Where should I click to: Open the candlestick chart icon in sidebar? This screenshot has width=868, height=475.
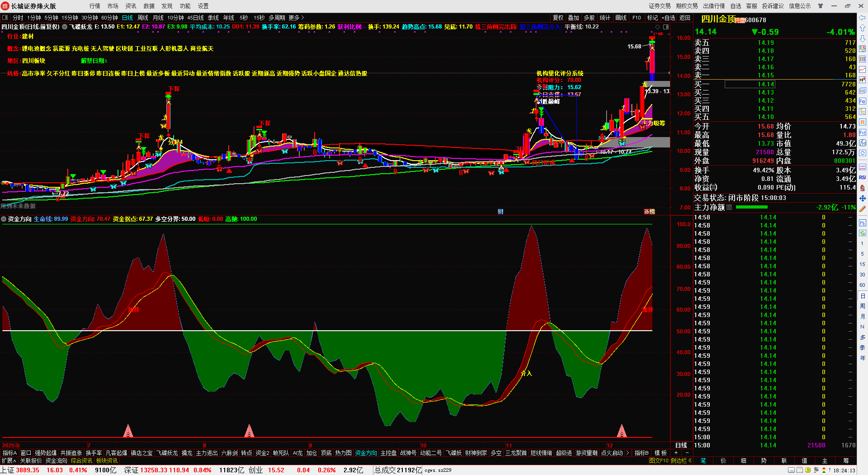(863, 80)
